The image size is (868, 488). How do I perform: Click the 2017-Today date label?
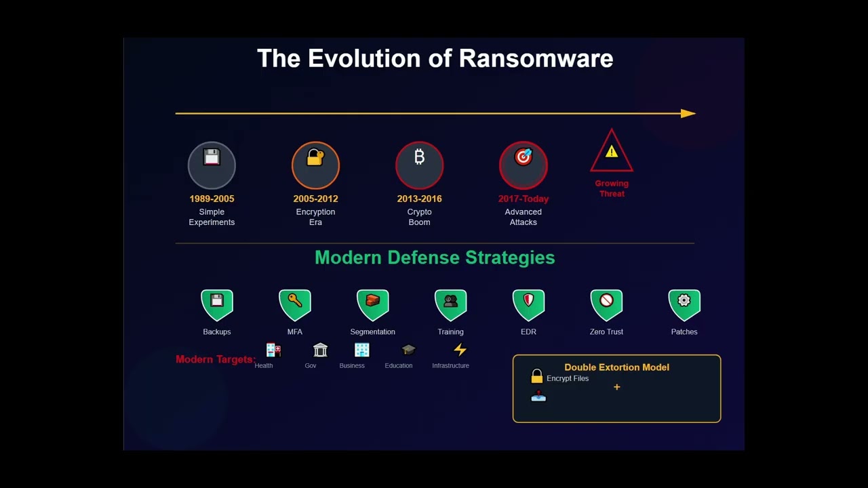point(523,199)
